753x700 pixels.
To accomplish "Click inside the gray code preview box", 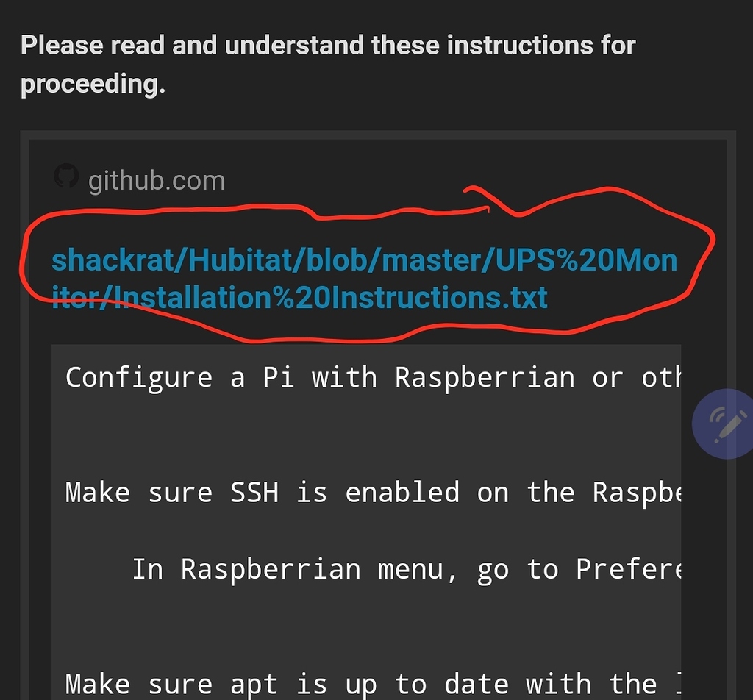I will 366,515.
